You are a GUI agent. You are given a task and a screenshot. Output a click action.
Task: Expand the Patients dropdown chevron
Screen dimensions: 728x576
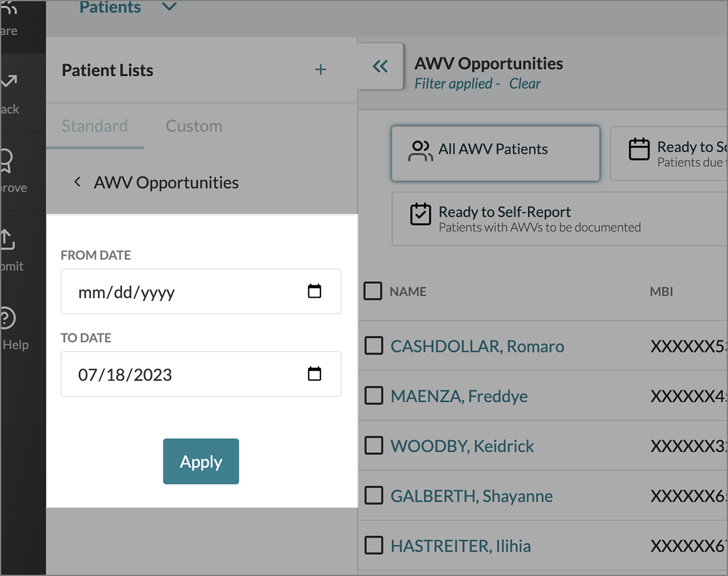click(169, 7)
